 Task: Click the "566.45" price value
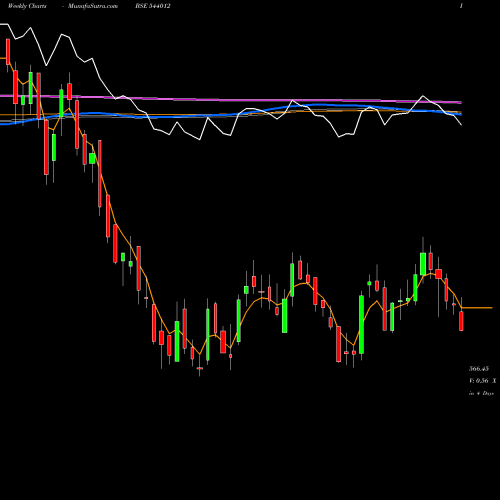(479, 369)
